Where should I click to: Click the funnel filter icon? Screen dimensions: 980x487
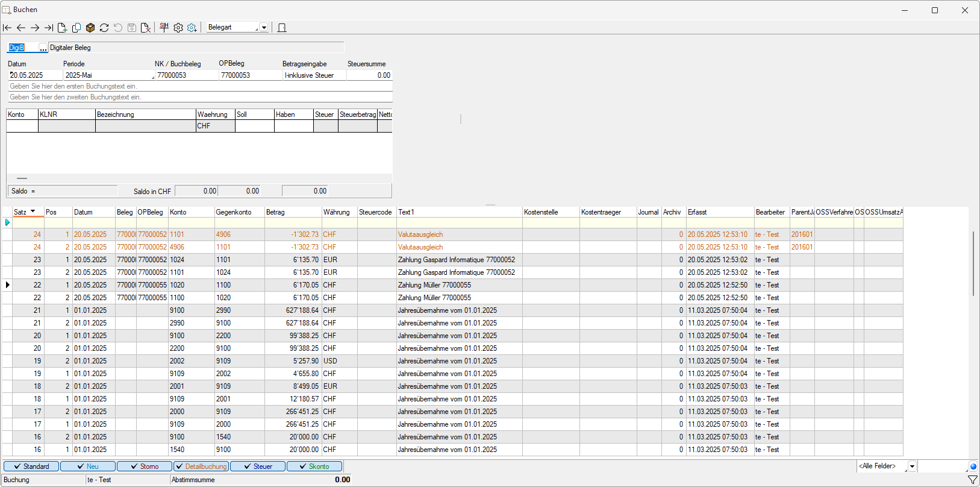972,480
